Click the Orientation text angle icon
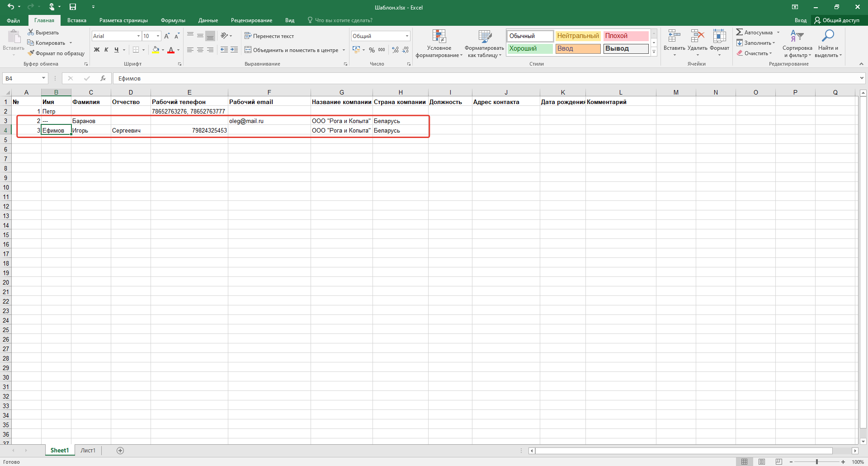 (x=224, y=36)
